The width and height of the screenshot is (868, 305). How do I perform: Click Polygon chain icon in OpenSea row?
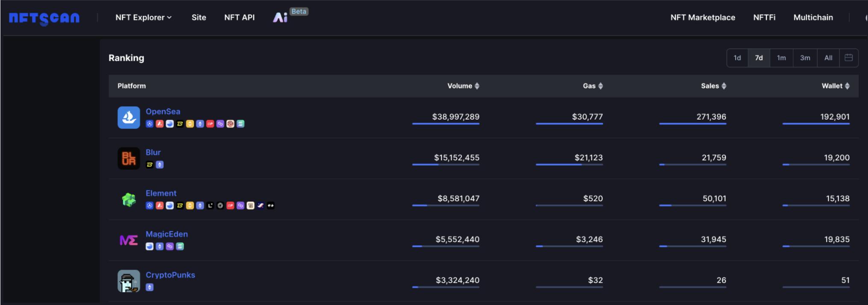220,124
